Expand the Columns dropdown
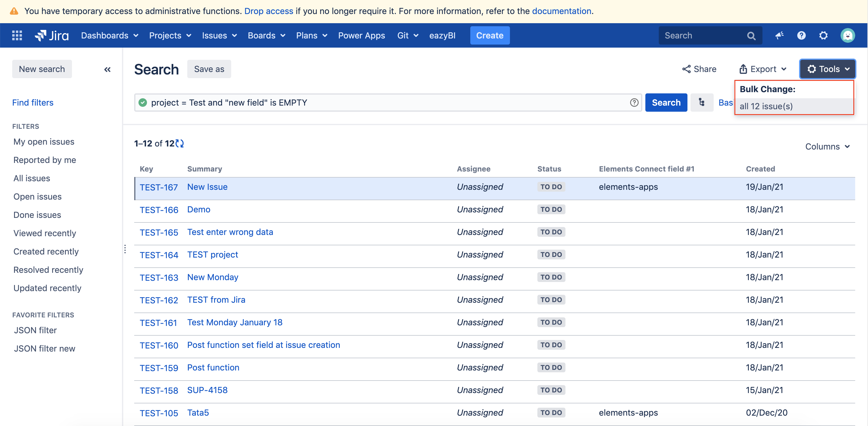This screenshot has width=868, height=426. tap(827, 146)
